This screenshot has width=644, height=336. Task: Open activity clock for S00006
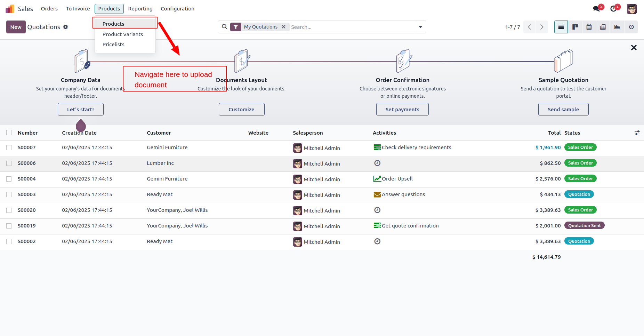(x=377, y=163)
